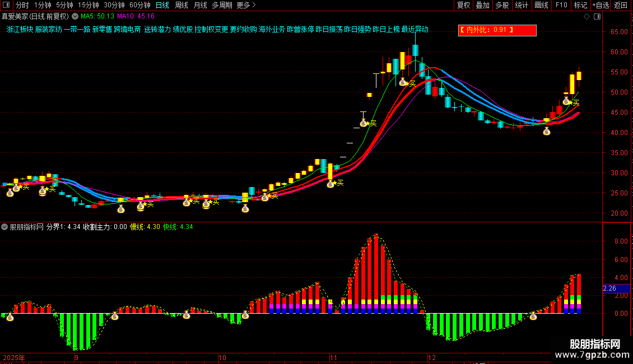Select the 60分钟 timeframe tab
This screenshot has height=364, width=633.
(140, 5)
